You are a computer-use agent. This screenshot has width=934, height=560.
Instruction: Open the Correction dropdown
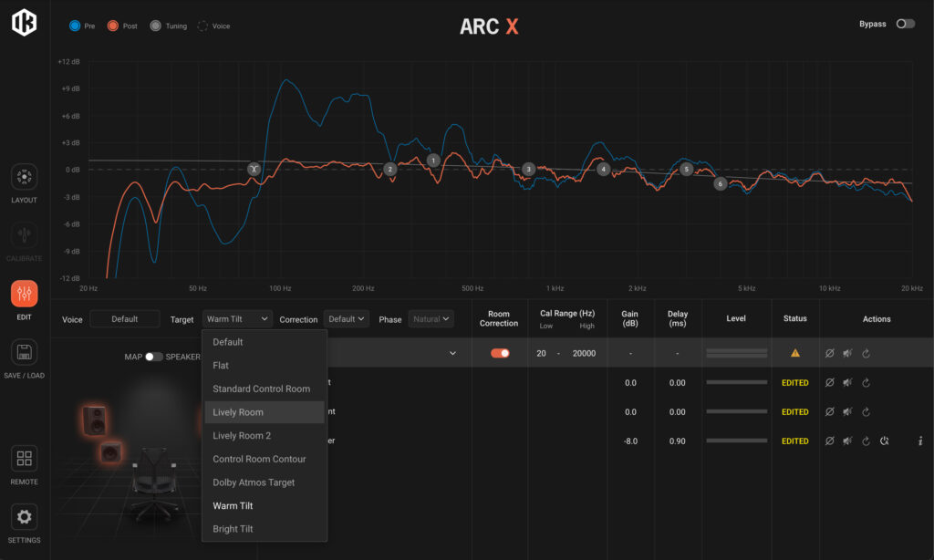coord(348,319)
